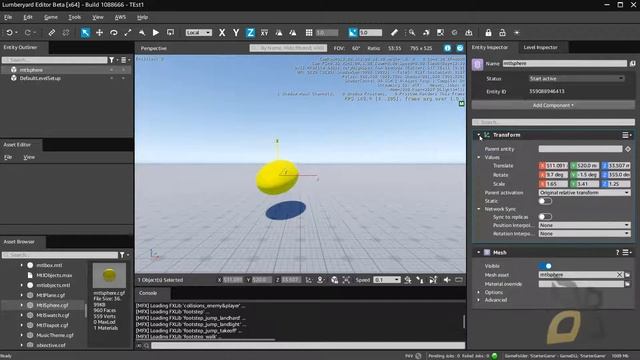The image size is (640, 360).
Task: Open the Status Start active dropdown
Action: 576,78
